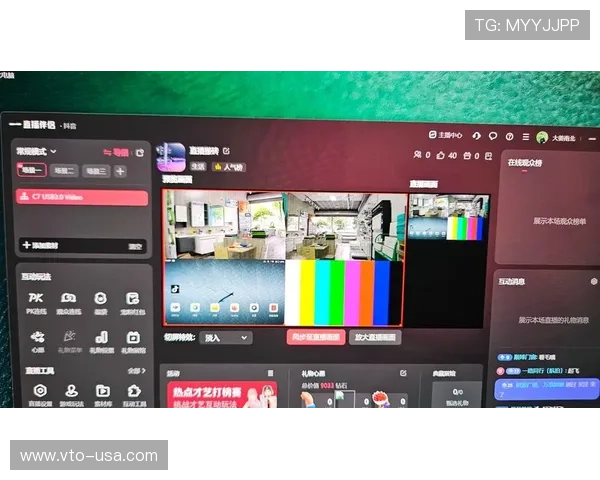600x480 pixels.
Task: Switch to 场景三 scene tab
Action: click(x=96, y=171)
